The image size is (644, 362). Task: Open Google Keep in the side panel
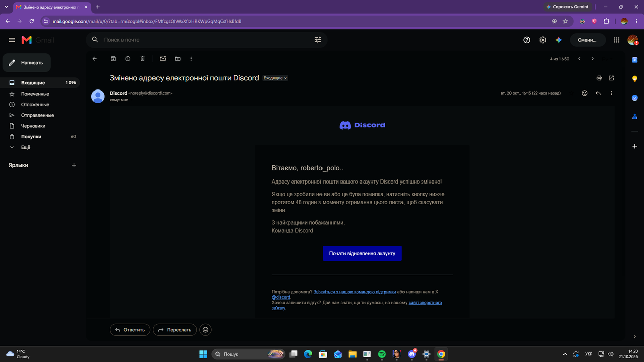pos(634,79)
